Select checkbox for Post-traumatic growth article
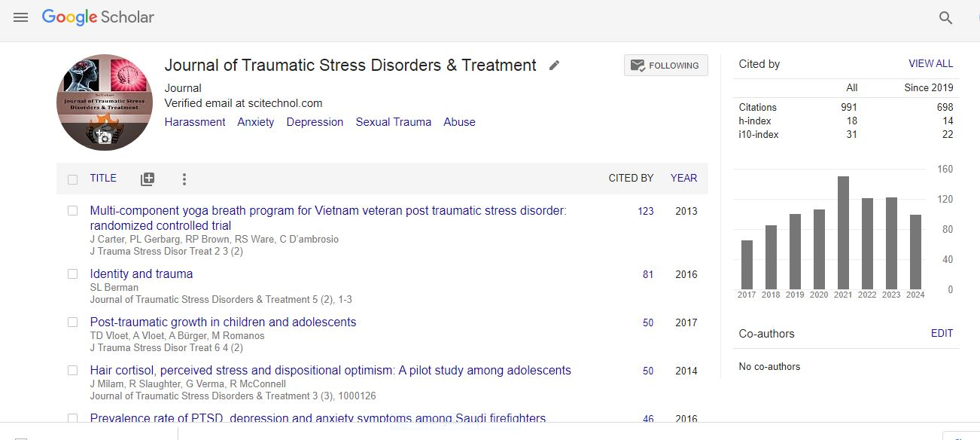Image resolution: width=980 pixels, height=440 pixels. point(73,322)
